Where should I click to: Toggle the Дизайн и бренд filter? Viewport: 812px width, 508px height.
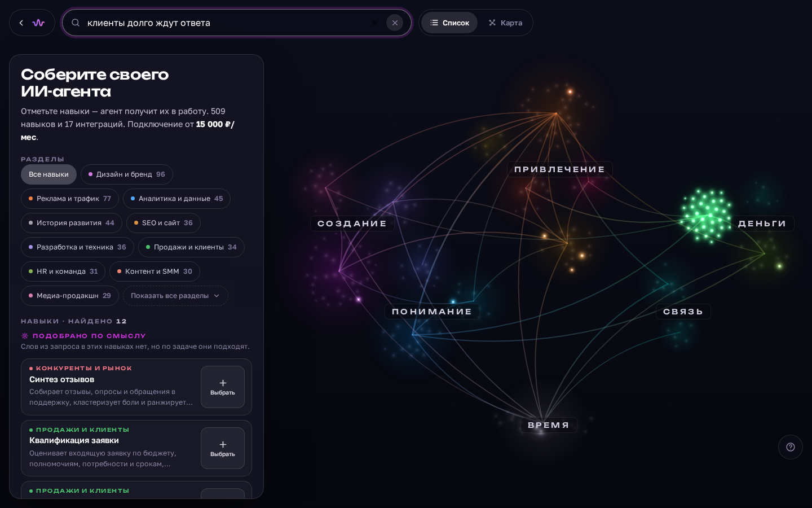click(127, 174)
